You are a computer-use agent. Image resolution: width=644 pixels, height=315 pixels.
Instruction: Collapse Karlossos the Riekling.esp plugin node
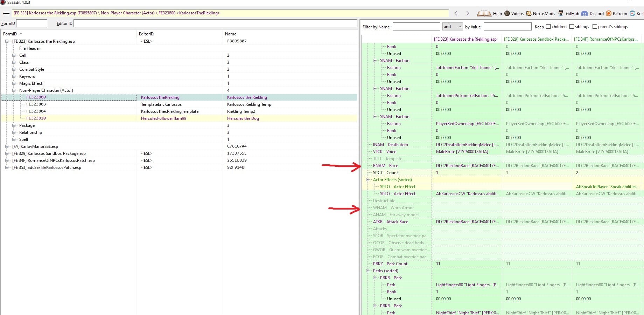pyautogui.click(x=7, y=41)
